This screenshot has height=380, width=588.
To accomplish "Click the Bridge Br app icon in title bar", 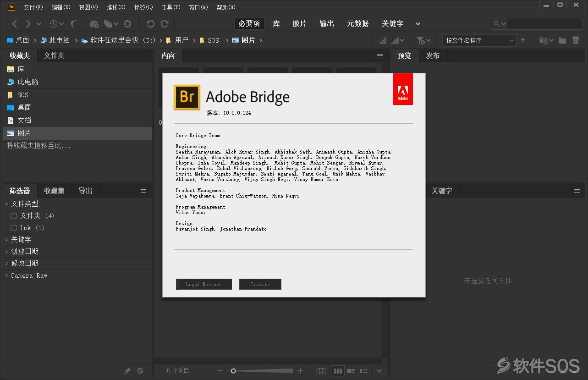I will [x=11, y=7].
